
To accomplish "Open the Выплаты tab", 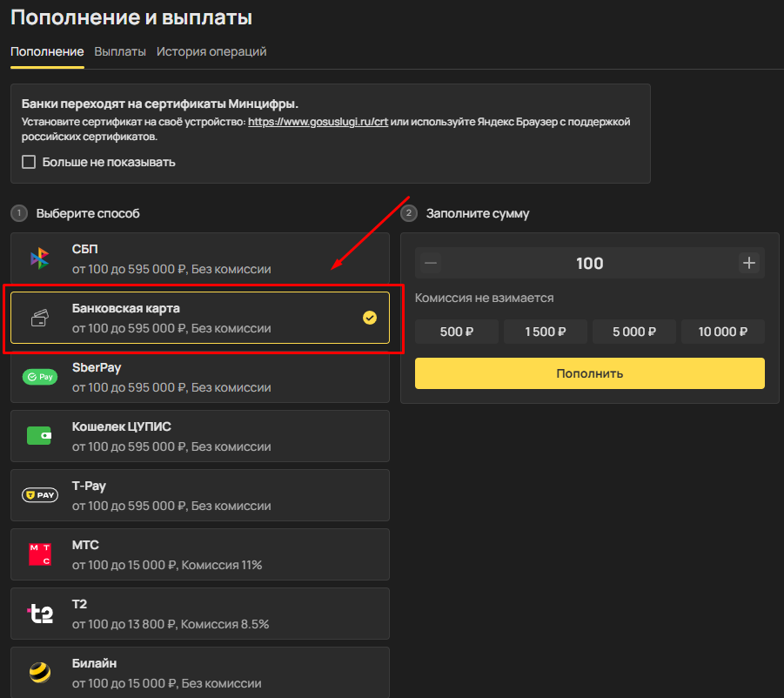I will click(x=120, y=51).
